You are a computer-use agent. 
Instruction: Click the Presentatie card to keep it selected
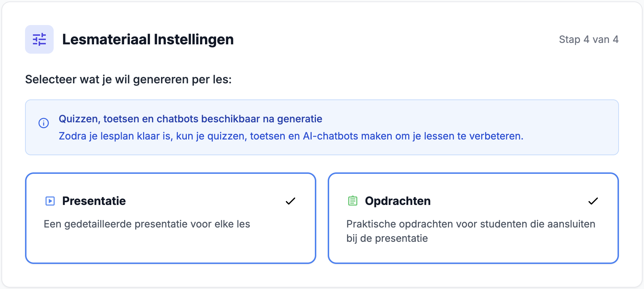coord(171,217)
